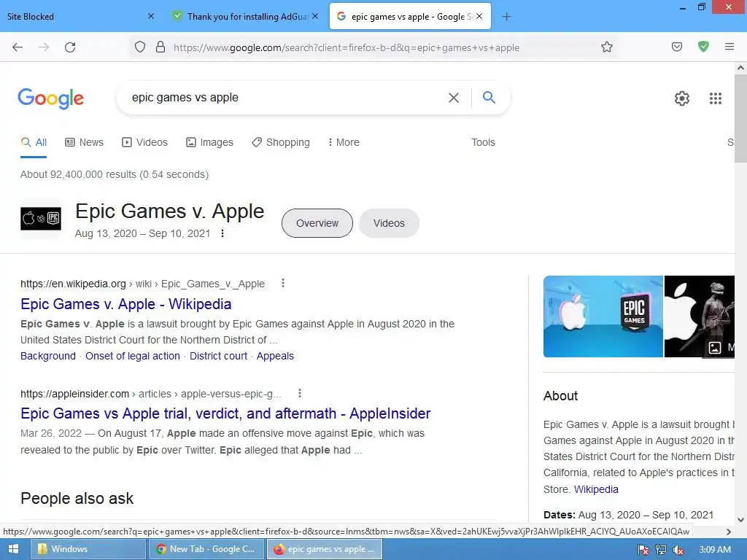747x560 pixels.
Task: Select the Videos results tab
Action: click(x=145, y=142)
